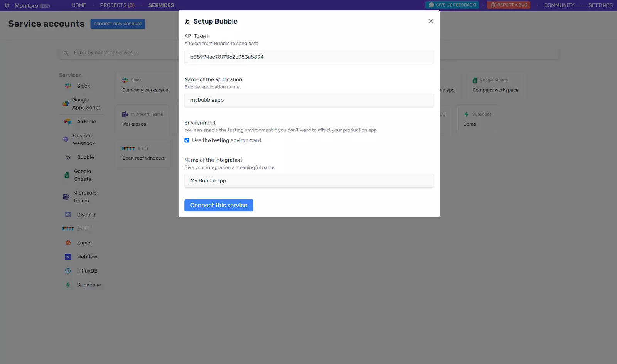Click the Google Sheets icon on its card
The width and height of the screenshot is (617, 364).
[x=475, y=80]
